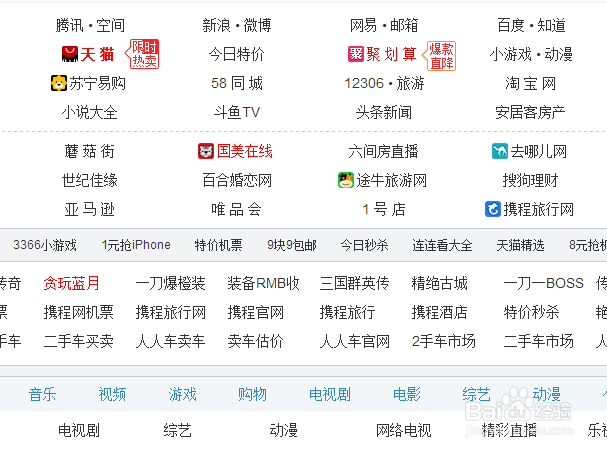
Task: Click the Ctrip dolphin icon
Action: coord(493,209)
